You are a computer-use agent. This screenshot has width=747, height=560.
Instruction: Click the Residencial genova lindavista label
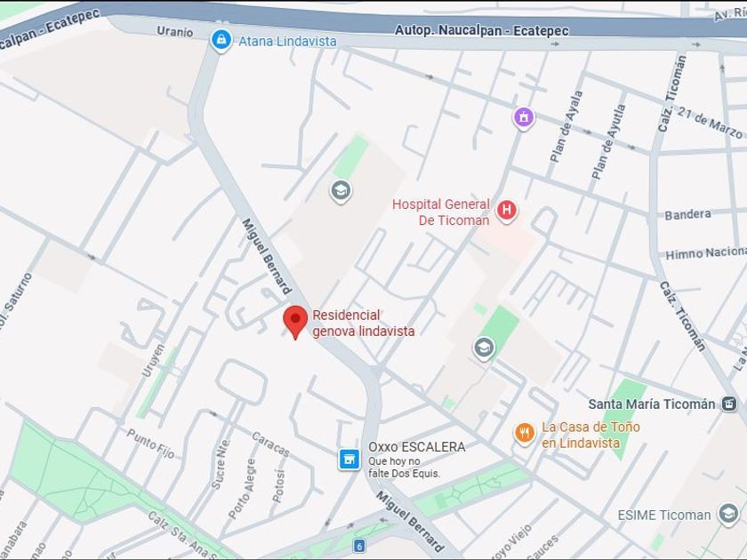364,324
